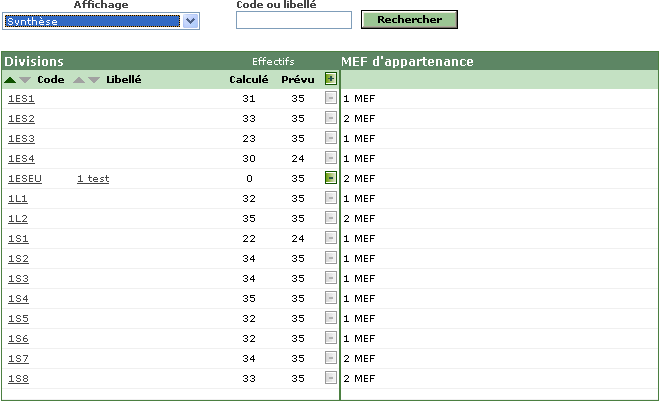Sort divisions by Code ascending
The width and height of the screenshot is (659, 401).
10,80
